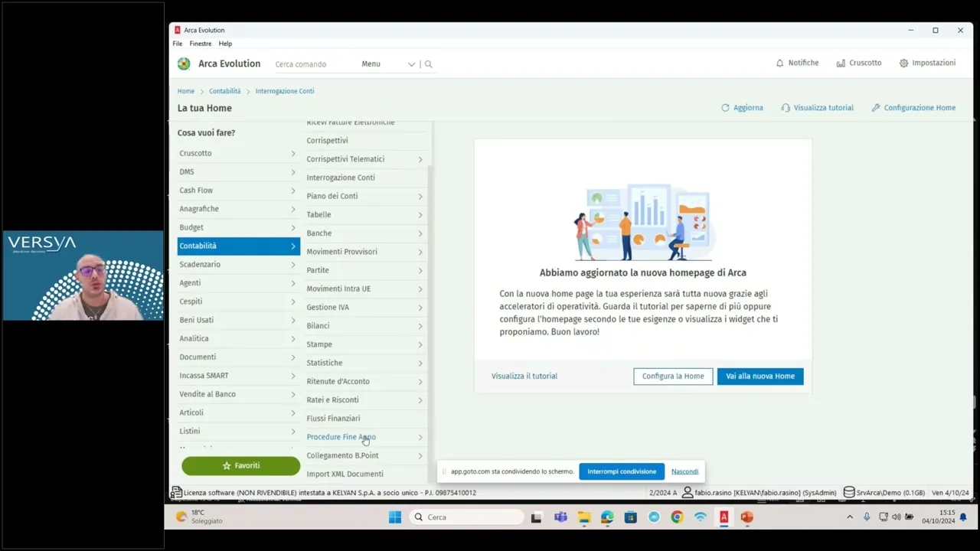Open Google Chrome in taskbar

pyautogui.click(x=677, y=517)
